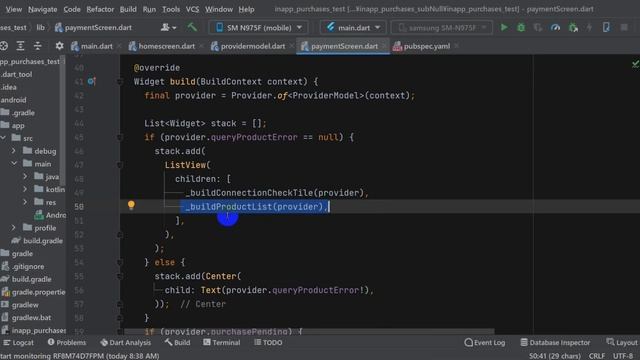Viewport: 640px width, 360px height.
Task: Run the app with green play button
Action: (x=504, y=27)
